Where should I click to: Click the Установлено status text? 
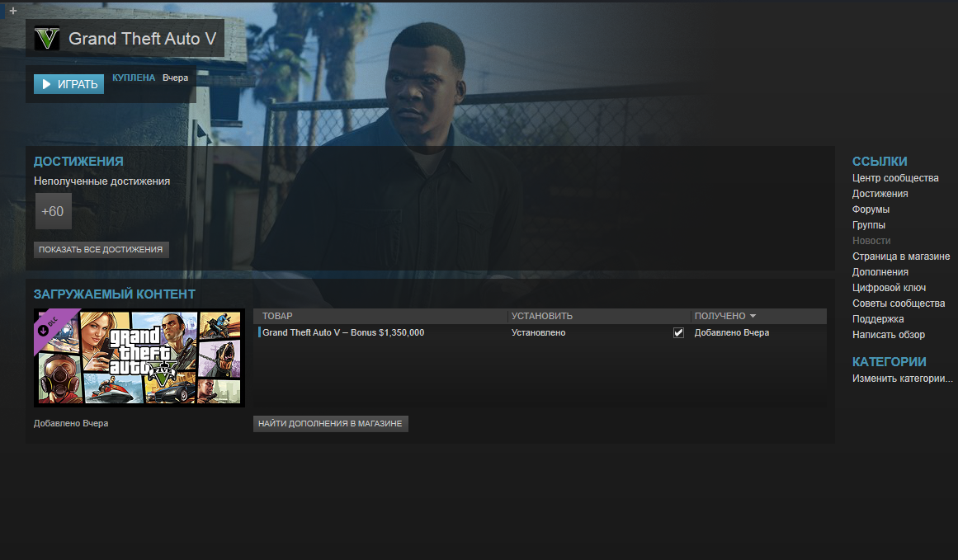pos(538,333)
